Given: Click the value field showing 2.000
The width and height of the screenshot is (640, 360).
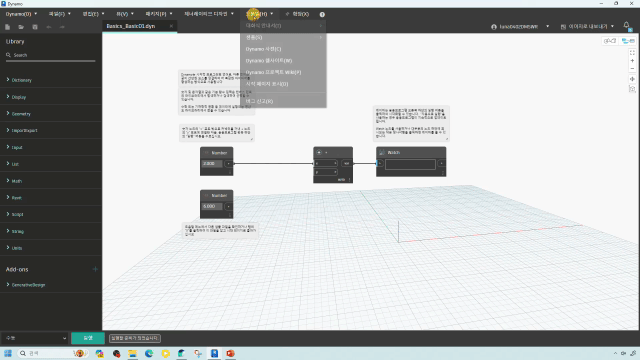Looking at the screenshot, I should 212,164.
